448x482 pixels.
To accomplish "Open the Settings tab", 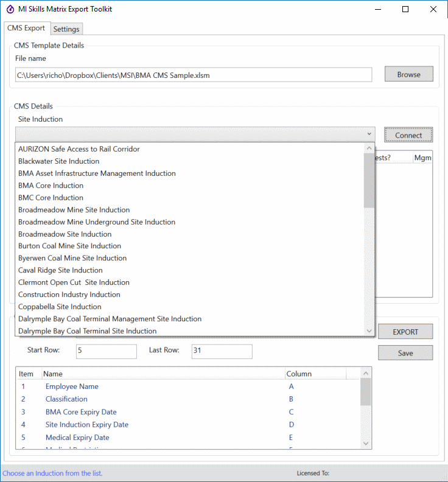I will pyautogui.click(x=66, y=29).
